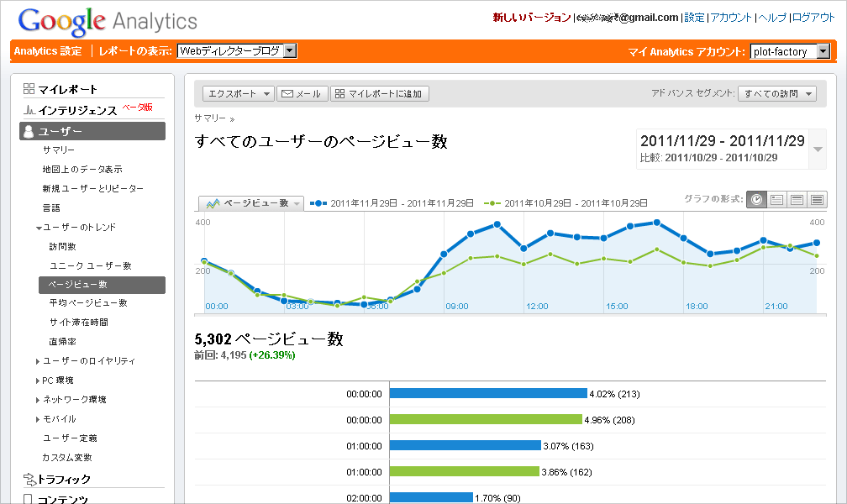Expand ネットワーク環境 section
This screenshot has width=847, height=504.
point(38,400)
